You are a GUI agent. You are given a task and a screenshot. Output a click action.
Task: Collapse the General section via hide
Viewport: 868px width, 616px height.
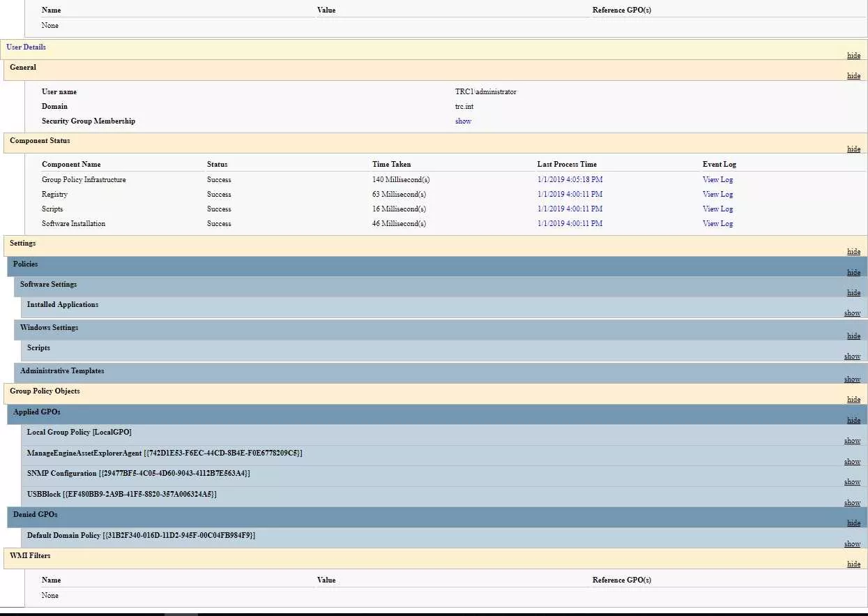pos(853,76)
